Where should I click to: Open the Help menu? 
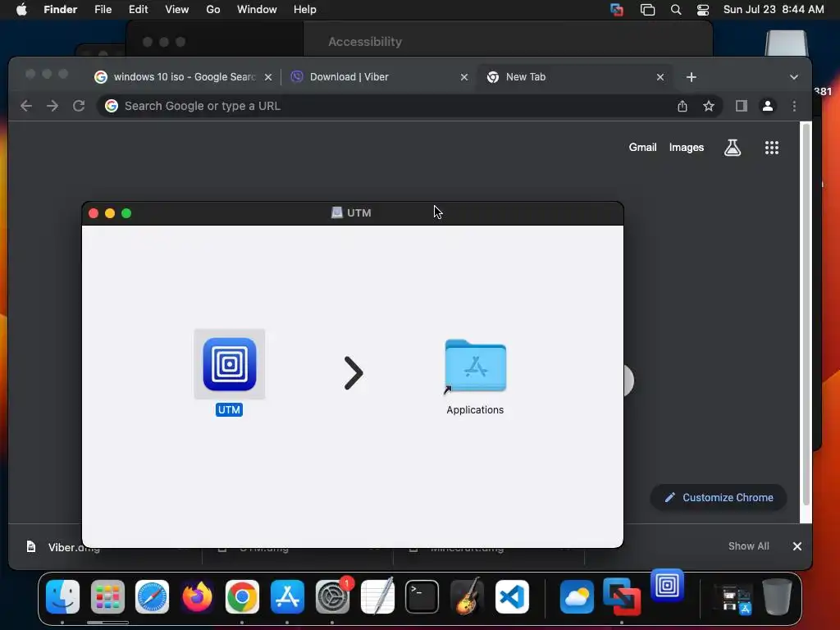point(305,10)
